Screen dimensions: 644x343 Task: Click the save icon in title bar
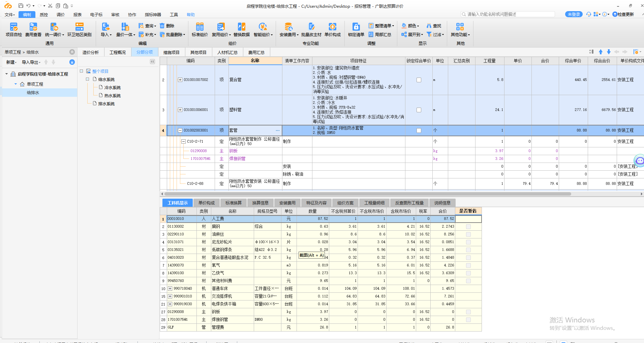point(21,6)
